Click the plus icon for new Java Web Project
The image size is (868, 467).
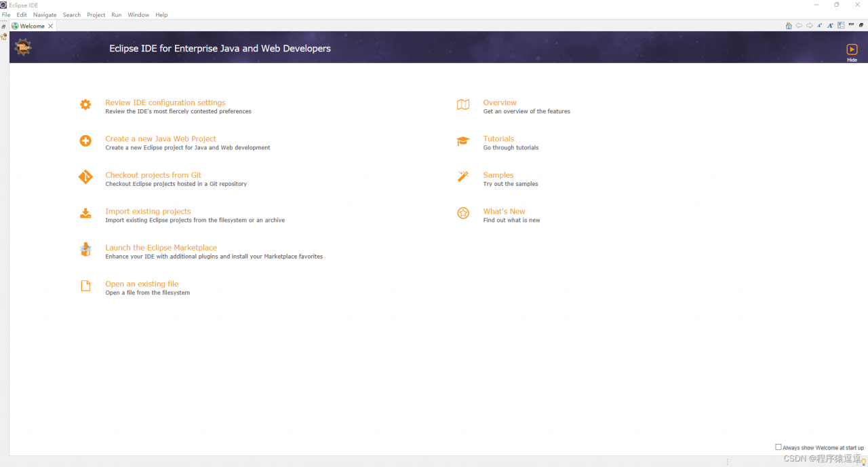[85, 141]
